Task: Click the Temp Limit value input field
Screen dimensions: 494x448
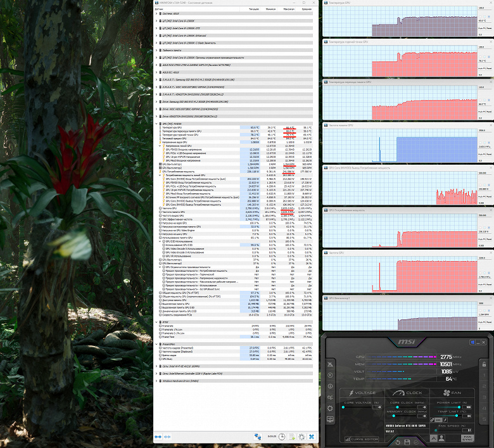Action: tap(467, 416)
